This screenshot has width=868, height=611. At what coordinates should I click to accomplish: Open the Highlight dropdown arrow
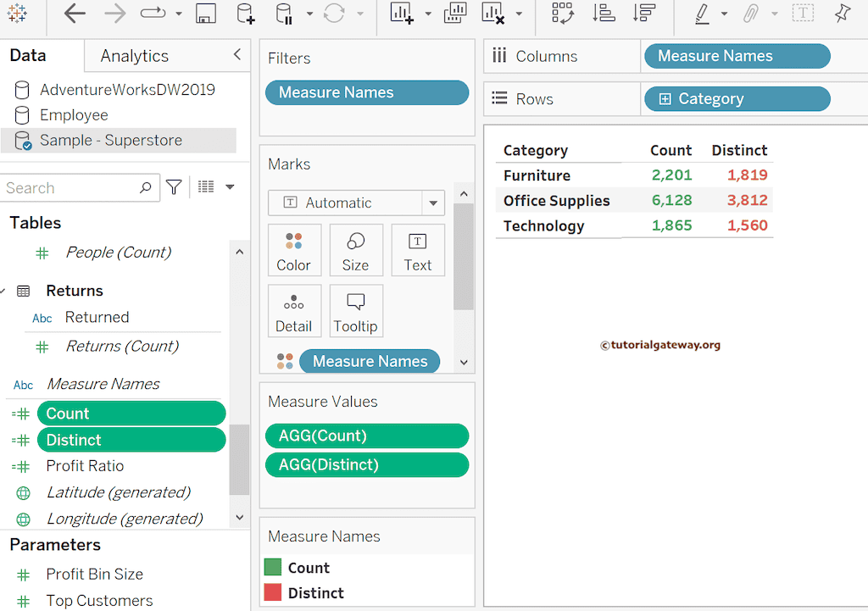point(724,14)
